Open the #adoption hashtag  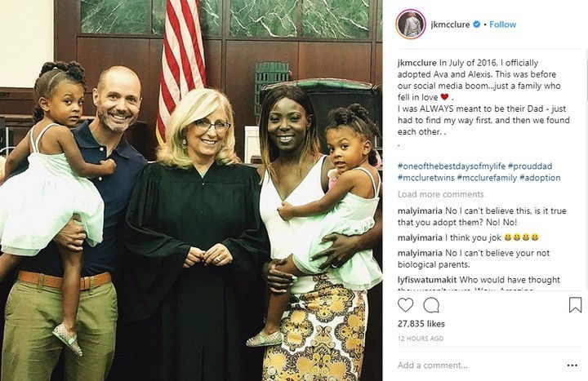pyautogui.click(x=540, y=178)
